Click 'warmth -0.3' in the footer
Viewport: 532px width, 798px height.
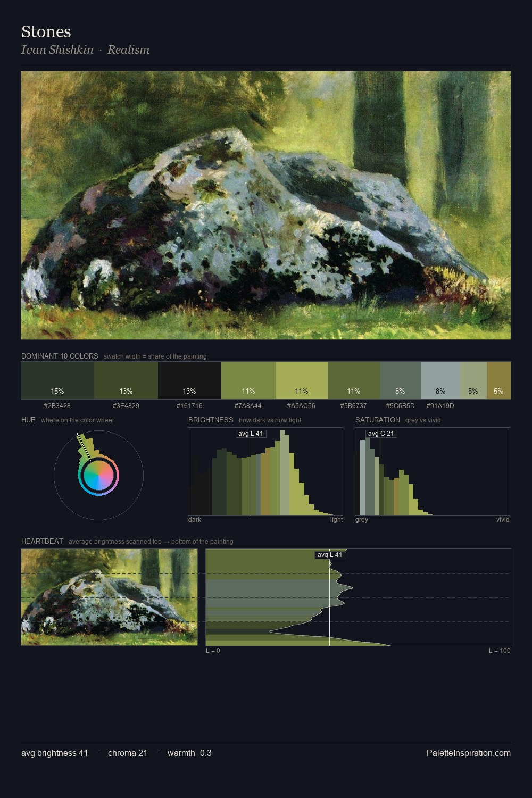pos(189,753)
